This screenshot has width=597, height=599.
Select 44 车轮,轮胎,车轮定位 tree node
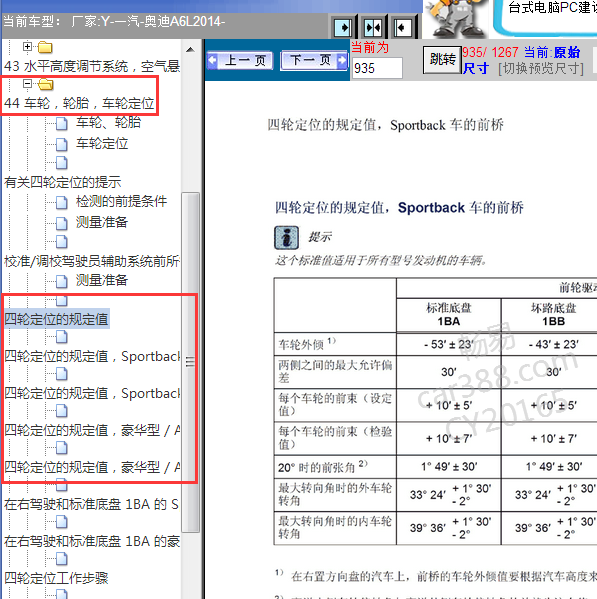79,103
